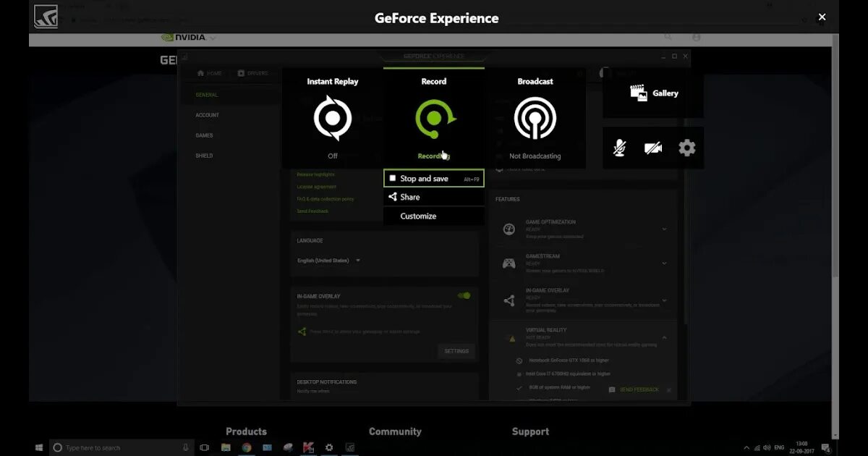The width and height of the screenshot is (868, 456).
Task: Open the Release highlights link
Action: (316, 174)
